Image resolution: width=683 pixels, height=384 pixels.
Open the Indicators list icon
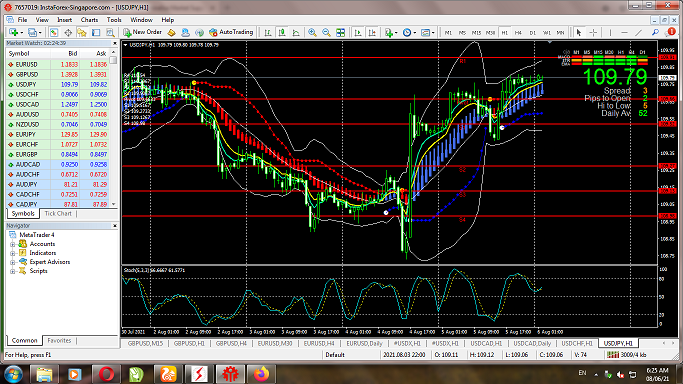(388, 33)
